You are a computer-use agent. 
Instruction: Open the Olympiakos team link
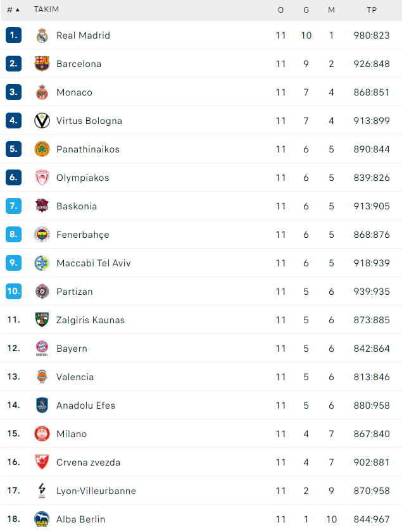click(x=82, y=178)
